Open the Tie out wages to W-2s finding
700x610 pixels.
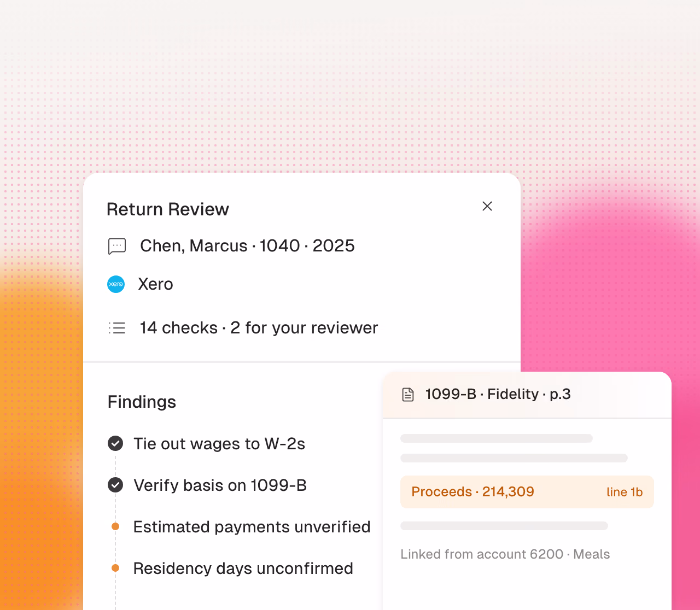tap(219, 444)
